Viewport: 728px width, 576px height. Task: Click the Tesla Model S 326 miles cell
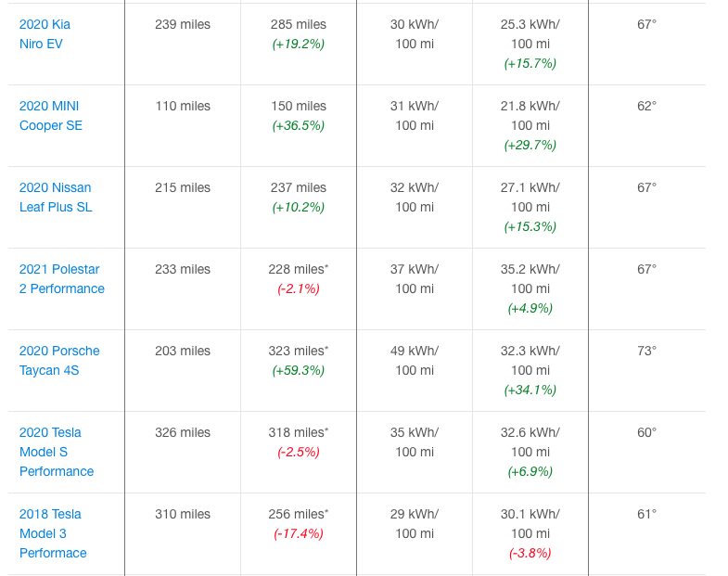pyautogui.click(x=183, y=432)
